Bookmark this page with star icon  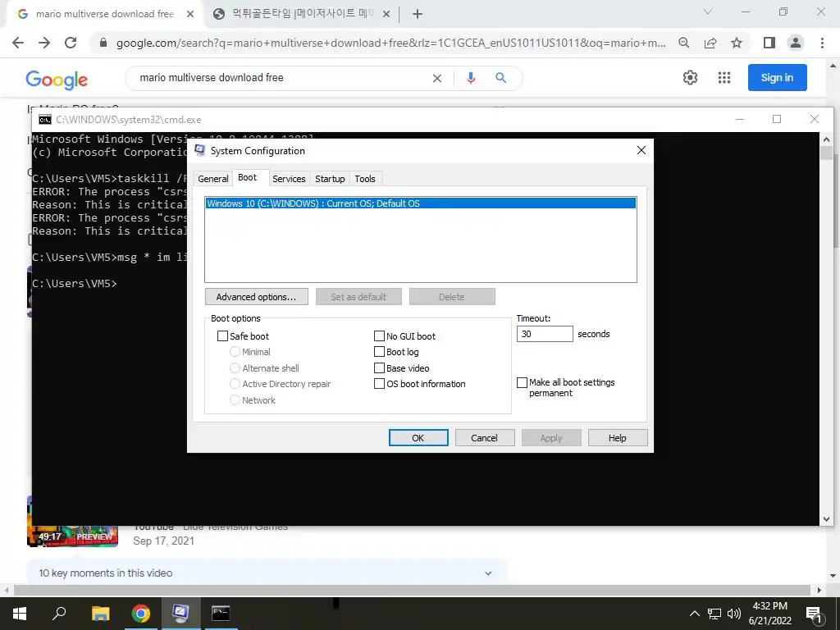coord(737,43)
